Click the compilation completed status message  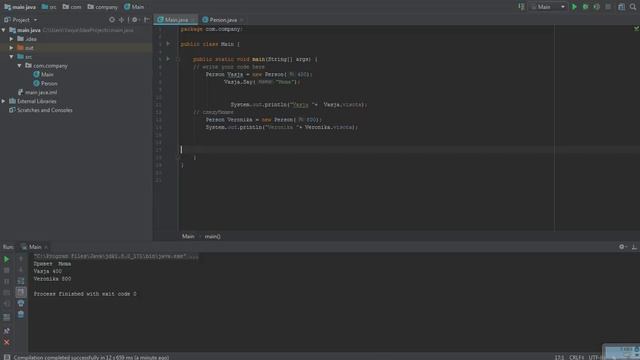click(x=91, y=357)
